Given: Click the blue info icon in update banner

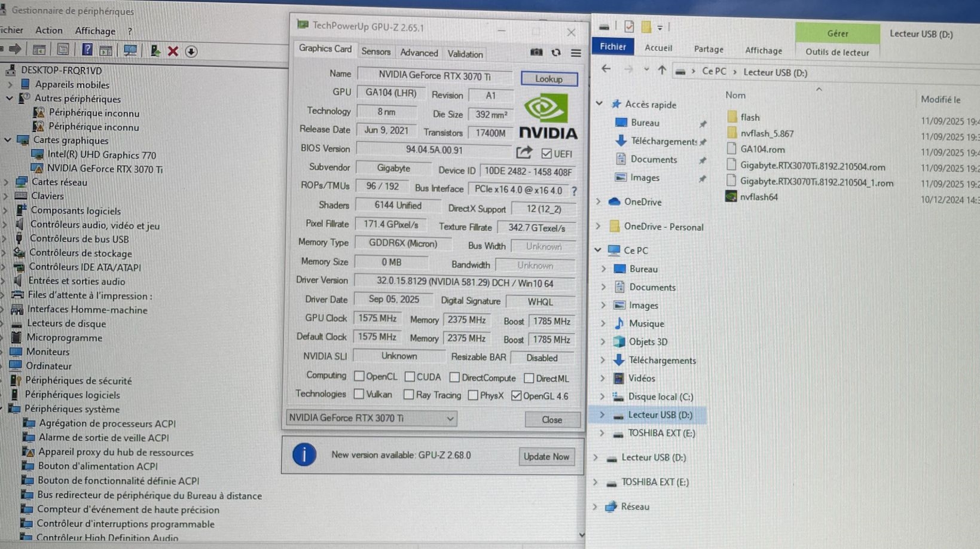Looking at the screenshot, I should 304,455.
